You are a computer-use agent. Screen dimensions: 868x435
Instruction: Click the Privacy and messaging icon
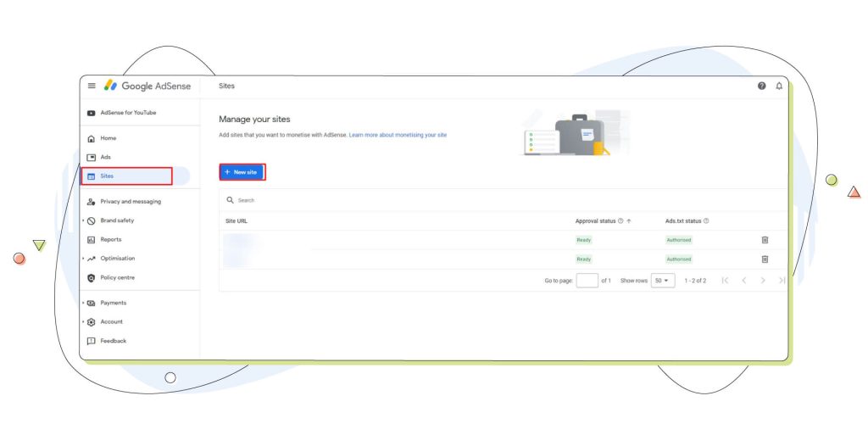(x=92, y=202)
